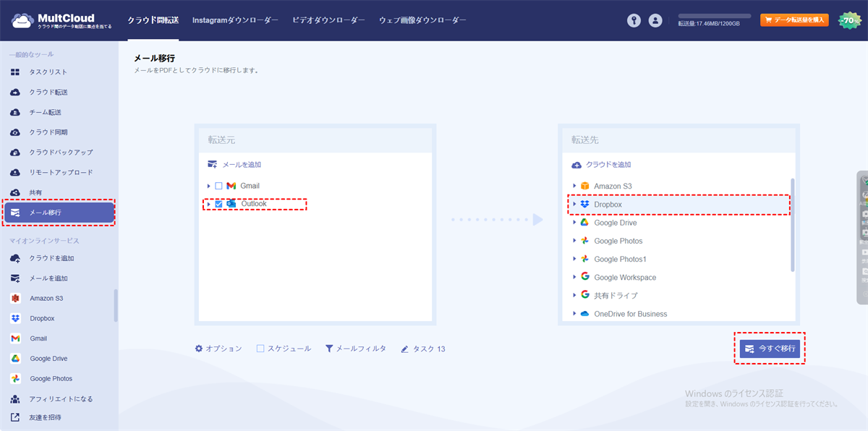868x431 pixels.
Task: Open the user account avatar icon
Action: point(655,21)
